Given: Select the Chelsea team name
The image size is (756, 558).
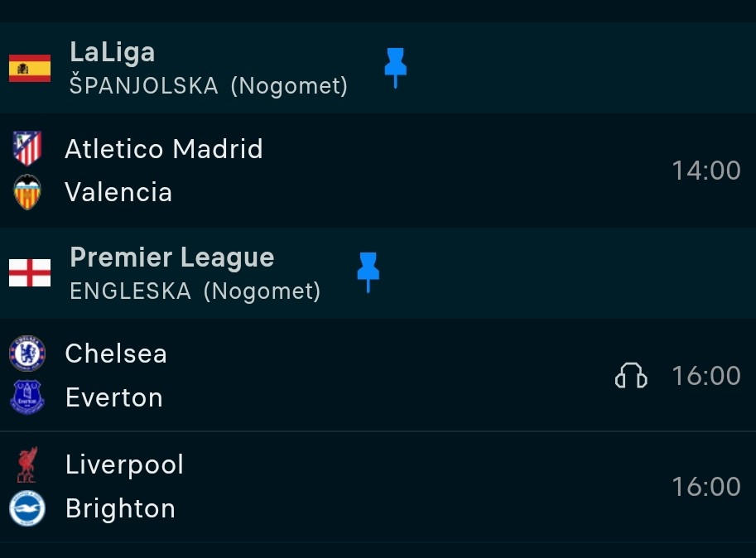Looking at the screenshot, I should pyautogui.click(x=116, y=354).
